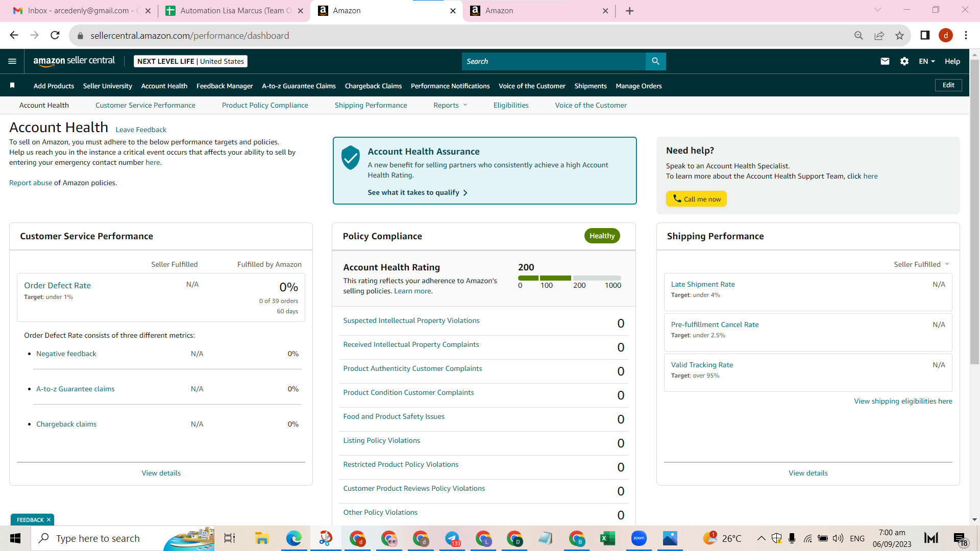Click the search magnifier button
The image size is (980, 551).
655,61
